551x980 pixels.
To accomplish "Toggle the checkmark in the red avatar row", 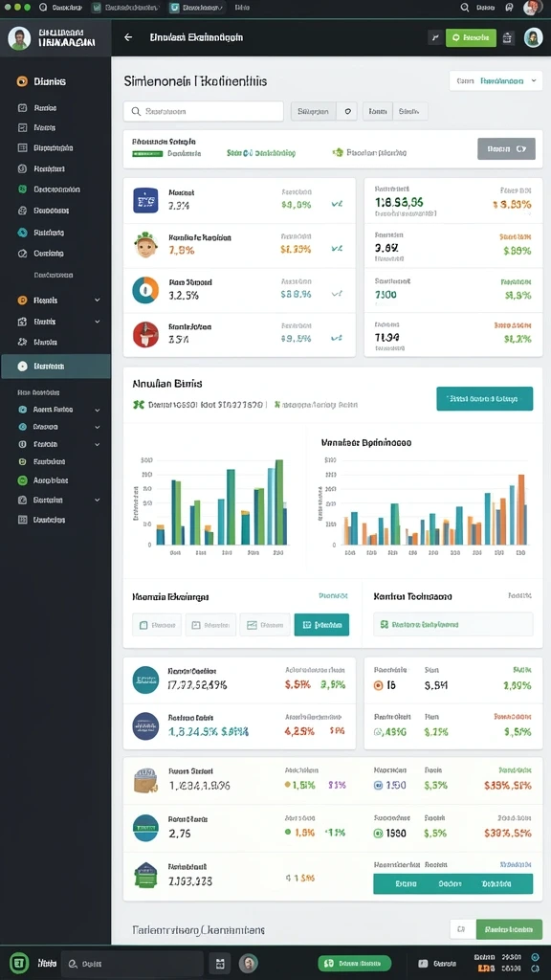I will coord(337,338).
